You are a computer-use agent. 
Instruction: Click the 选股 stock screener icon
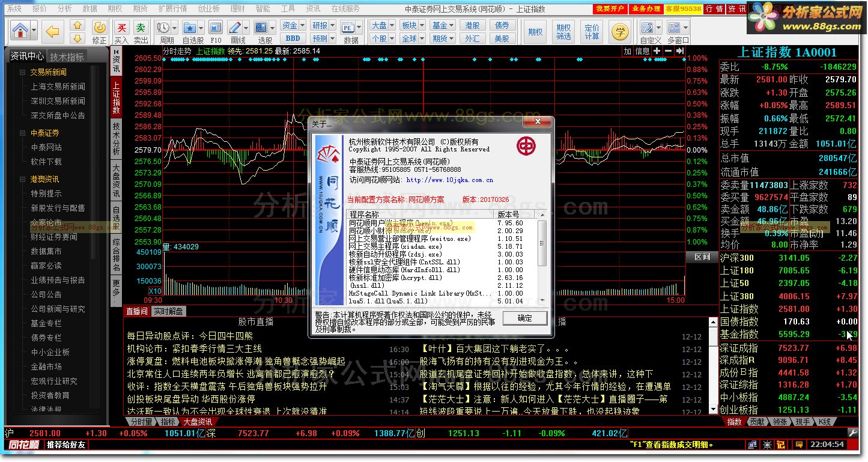point(261,28)
